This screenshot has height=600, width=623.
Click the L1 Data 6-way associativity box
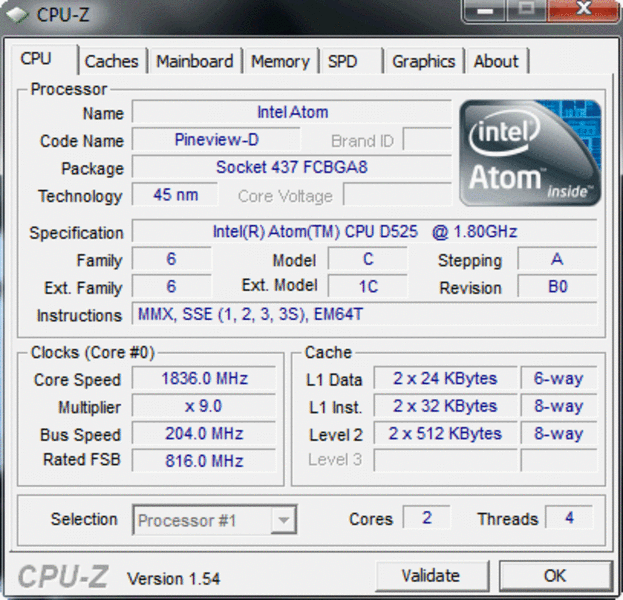pyautogui.click(x=559, y=378)
